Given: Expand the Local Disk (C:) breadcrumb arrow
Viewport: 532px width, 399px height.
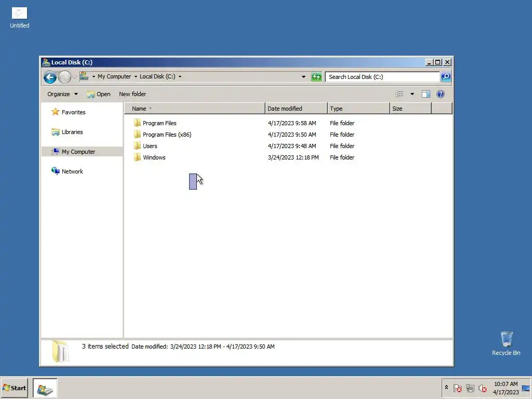Looking at the screenshot, I should click(x=180, y=77).
